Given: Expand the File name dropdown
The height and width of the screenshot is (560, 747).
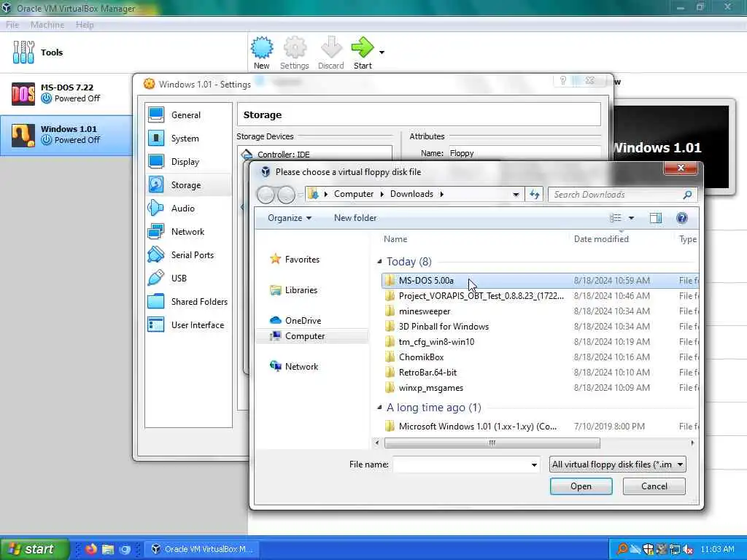Looking at the screenshot, I should pyautogui.click(x=534, y=464).
